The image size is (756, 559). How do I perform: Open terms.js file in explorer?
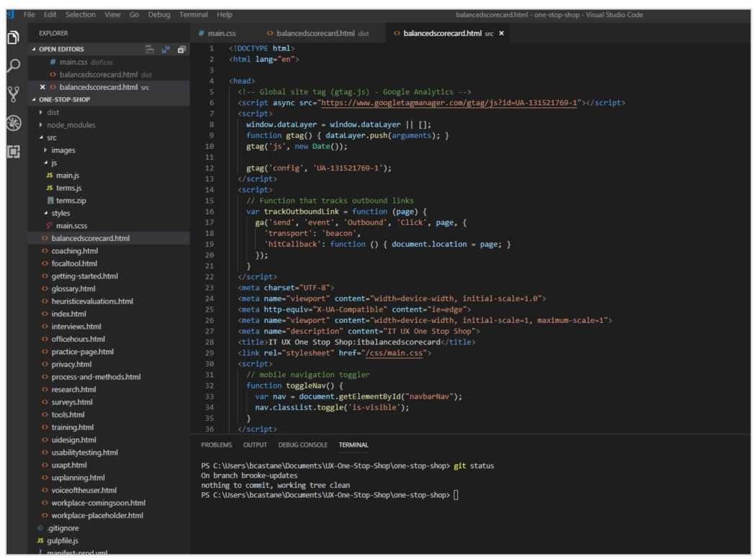[109, 188]
